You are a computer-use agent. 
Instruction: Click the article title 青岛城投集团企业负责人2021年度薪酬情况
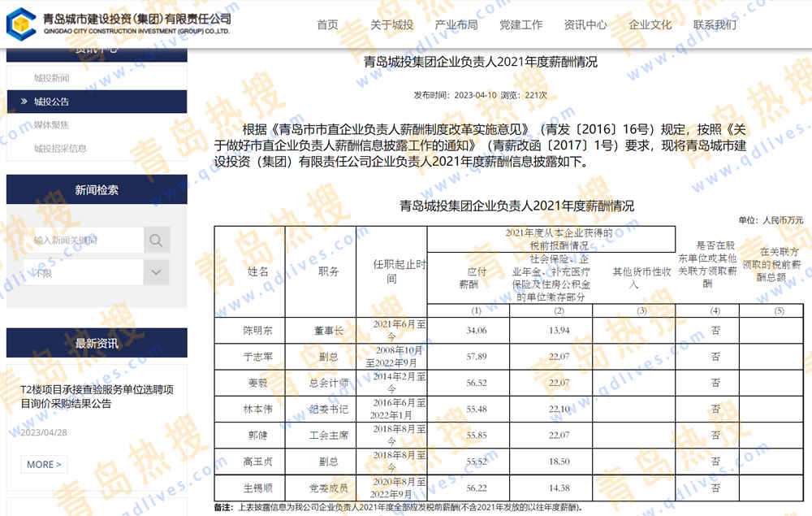coord(481,63)
